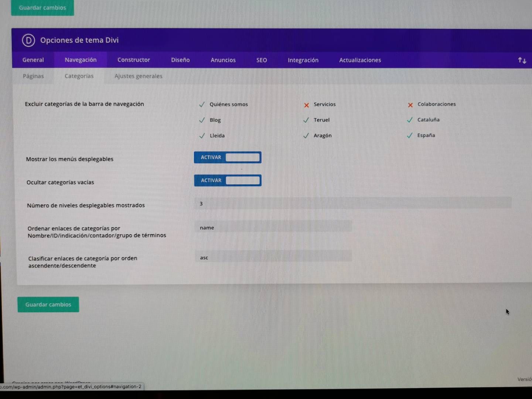Viewport: 532px width, 399px height.
Task: Click the Divi logo icon in the header
Action: point(28,40)
